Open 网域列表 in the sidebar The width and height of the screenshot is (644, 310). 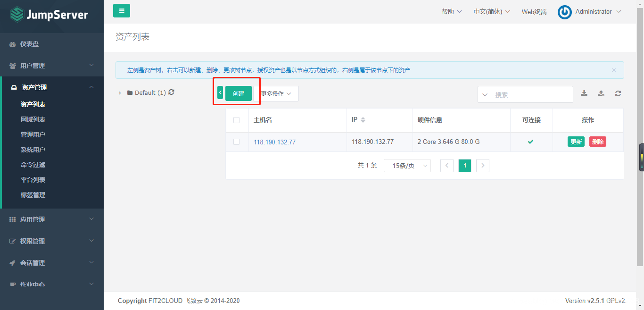33,119
